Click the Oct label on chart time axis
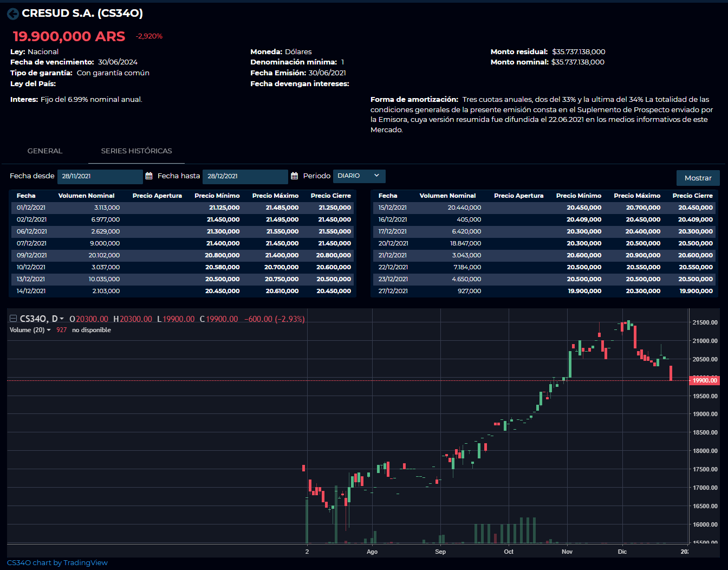Screen dimensions: 728x570 coord(509,552)
